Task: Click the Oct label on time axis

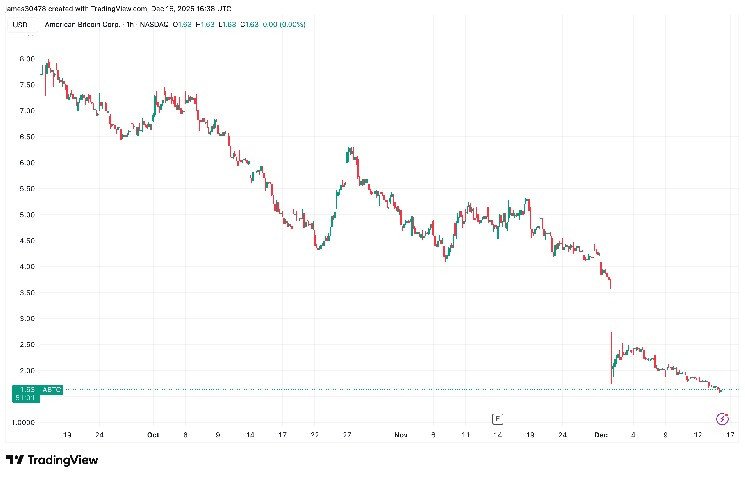Action: 153,436
